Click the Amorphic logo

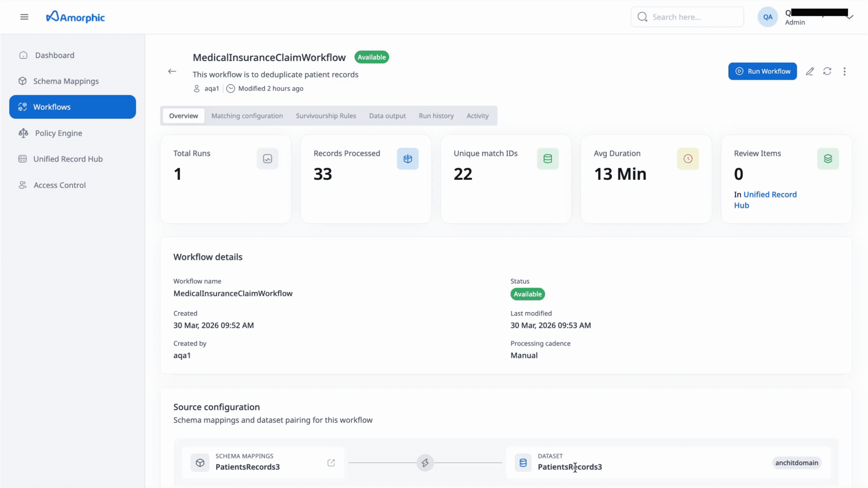(x=75, y=17)
